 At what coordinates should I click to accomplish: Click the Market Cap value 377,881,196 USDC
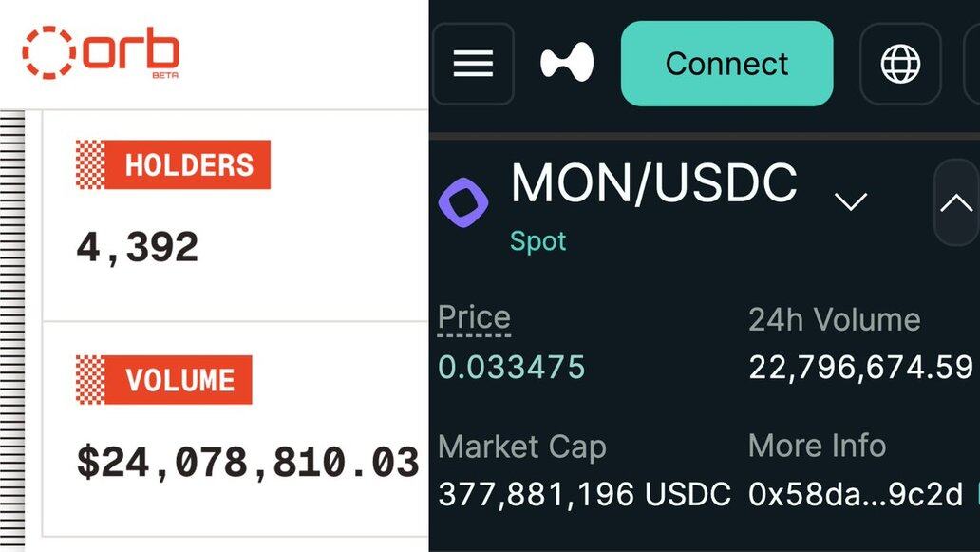pos(584,494)
